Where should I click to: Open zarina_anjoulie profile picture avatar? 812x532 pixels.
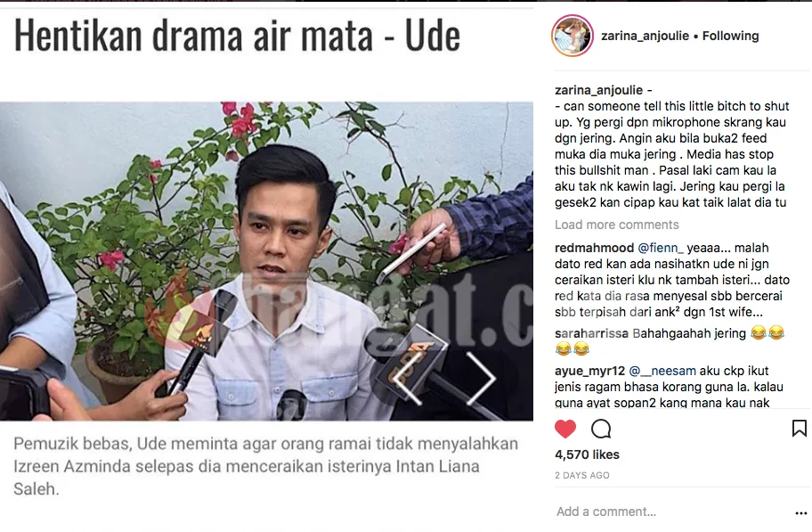coord(572,36)
